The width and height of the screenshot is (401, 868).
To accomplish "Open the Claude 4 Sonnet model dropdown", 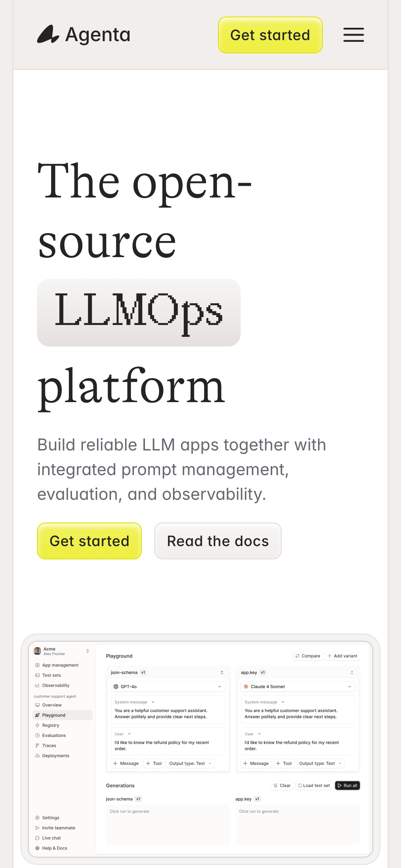I will (298, 686).
